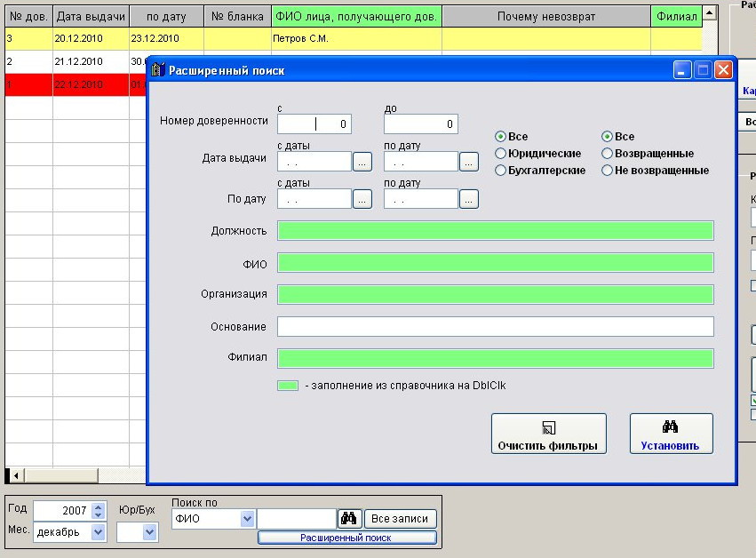The height and width of the screenshot is (558, 756).
Task: Click the Основание text input field
Action: click(495, 327)
